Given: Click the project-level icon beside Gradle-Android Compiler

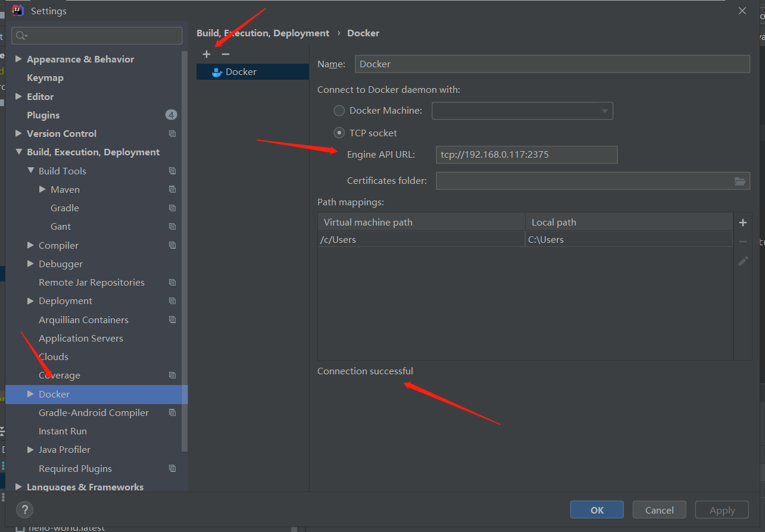Looking at the screenshot, I should coord(172,413).
